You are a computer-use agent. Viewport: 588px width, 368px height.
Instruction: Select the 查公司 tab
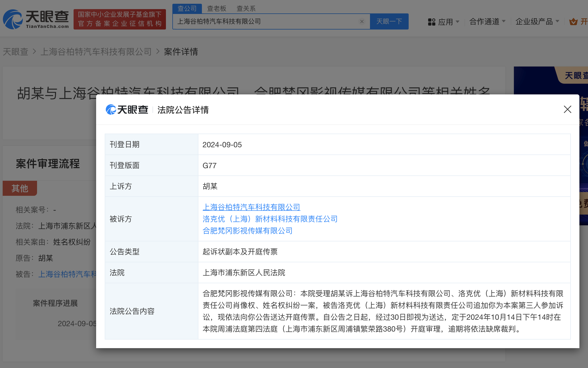[x=187, y=8]
